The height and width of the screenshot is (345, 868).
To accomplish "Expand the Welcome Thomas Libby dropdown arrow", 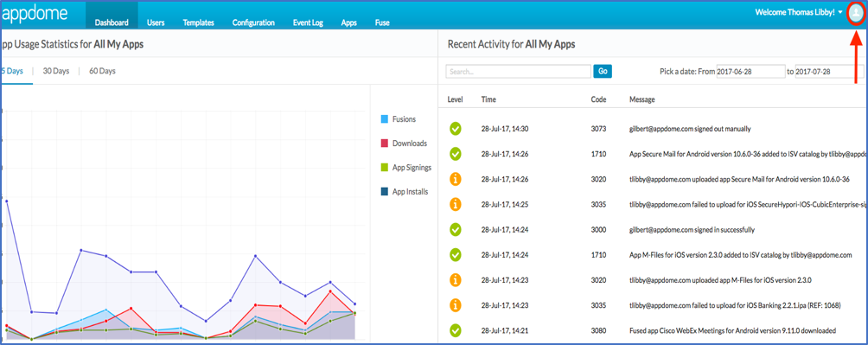I will [x=840, y=12].
